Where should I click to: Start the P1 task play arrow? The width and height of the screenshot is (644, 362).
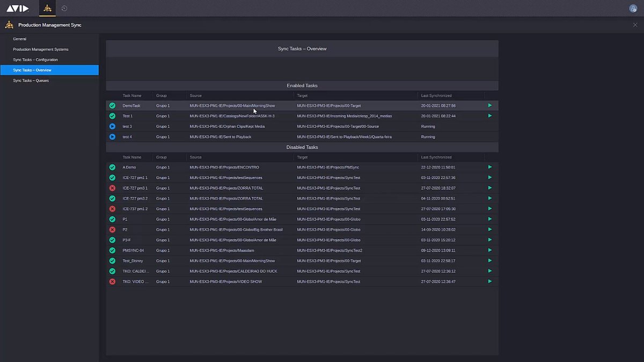(x=490, y=219)
